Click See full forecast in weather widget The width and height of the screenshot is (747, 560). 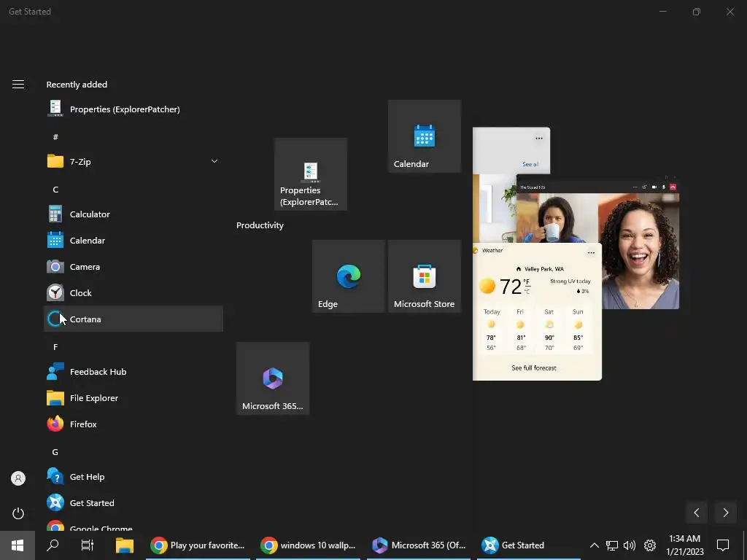(533, 367)
